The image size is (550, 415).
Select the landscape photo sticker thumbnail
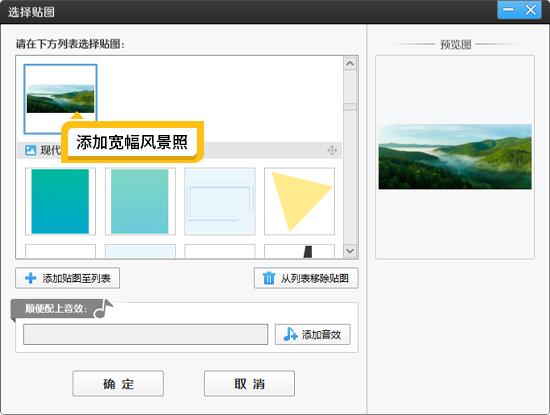(x=60, y=99)
